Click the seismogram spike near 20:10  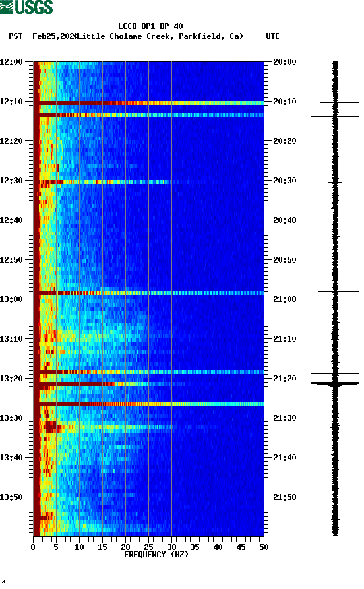click(x=338, y=102)
